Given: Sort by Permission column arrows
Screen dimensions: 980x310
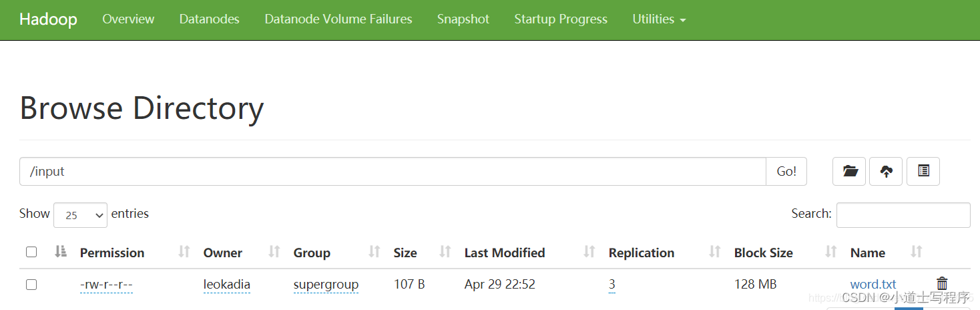Looking at the screenshot, I should pos(184,252).
